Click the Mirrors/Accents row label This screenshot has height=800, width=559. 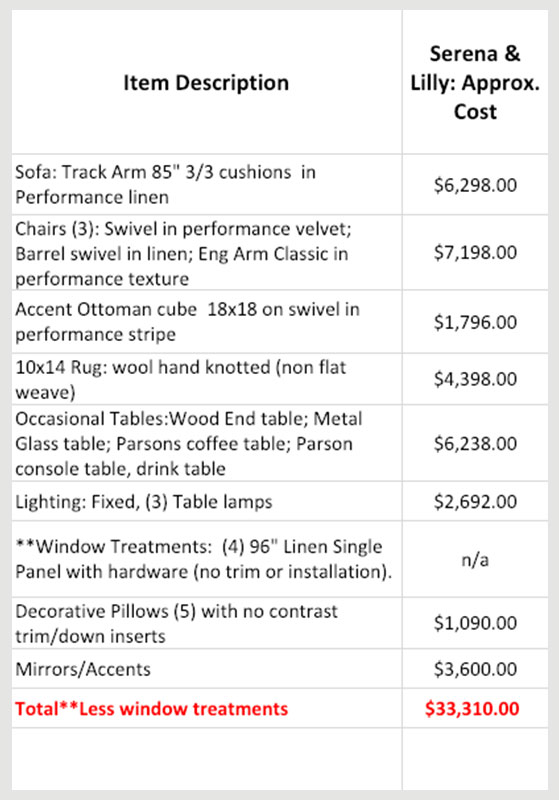coord(83,669)
